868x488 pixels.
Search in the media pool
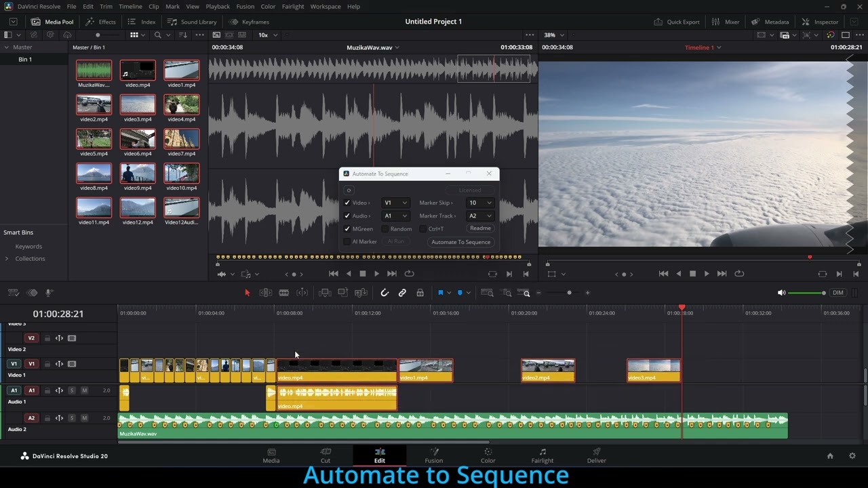[x=158, y=35]
